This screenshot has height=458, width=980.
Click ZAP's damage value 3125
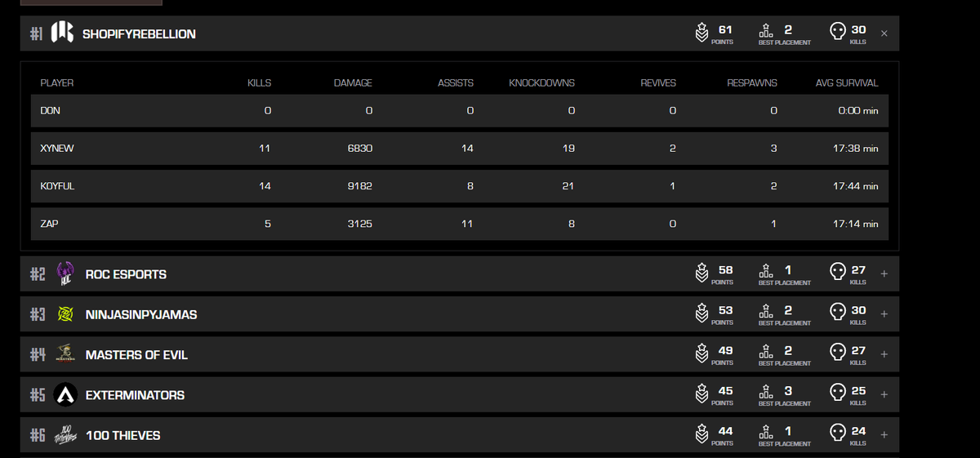point(359,224)
